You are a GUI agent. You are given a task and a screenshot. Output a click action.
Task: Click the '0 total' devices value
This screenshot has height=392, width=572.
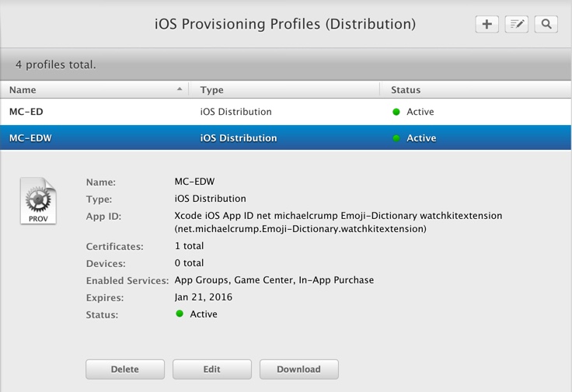[x=189, y=263]
